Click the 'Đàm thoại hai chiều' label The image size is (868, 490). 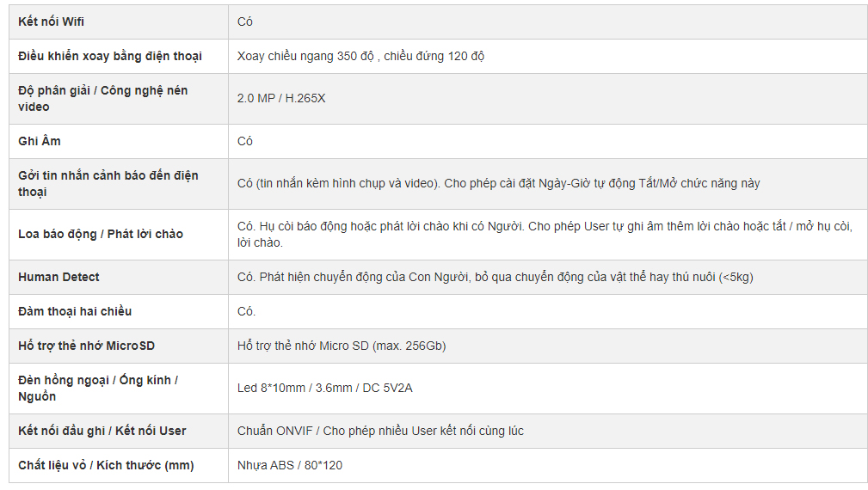tap(75, 311)
